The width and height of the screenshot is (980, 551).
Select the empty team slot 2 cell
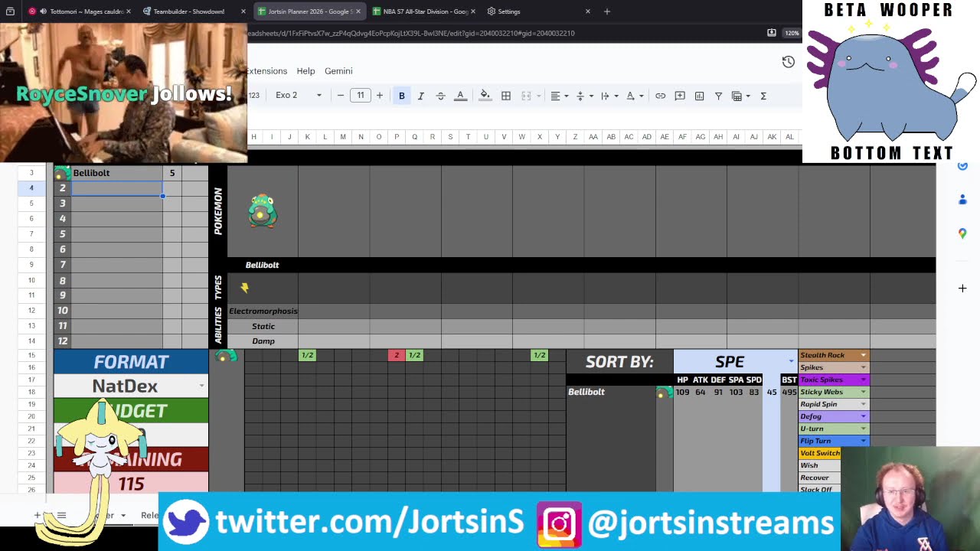click(116, 188)
